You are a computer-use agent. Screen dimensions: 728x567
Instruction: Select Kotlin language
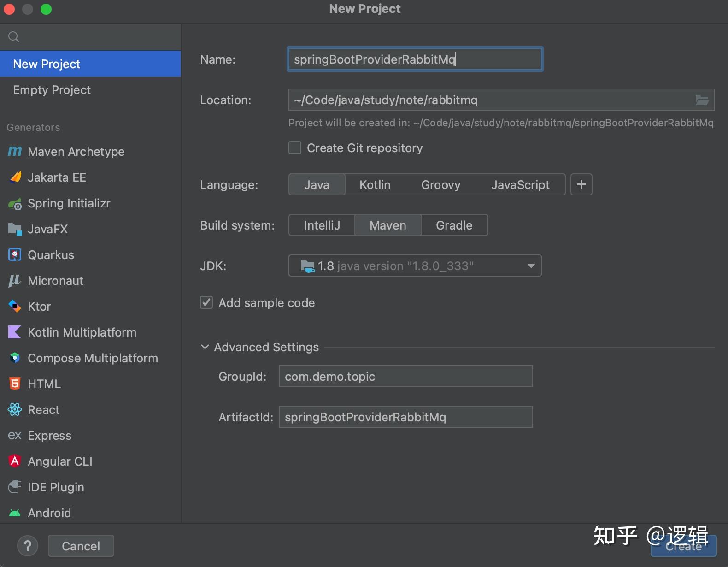click(375, 184)
